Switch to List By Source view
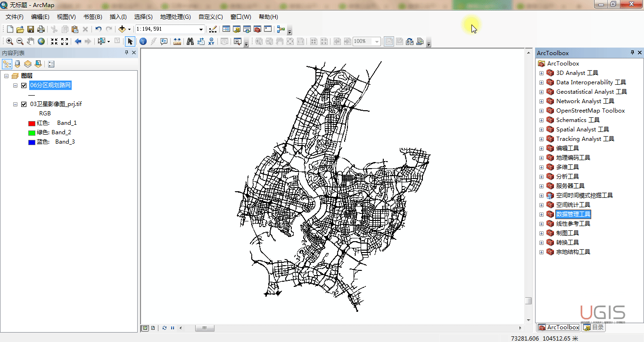 coord(17,64)
